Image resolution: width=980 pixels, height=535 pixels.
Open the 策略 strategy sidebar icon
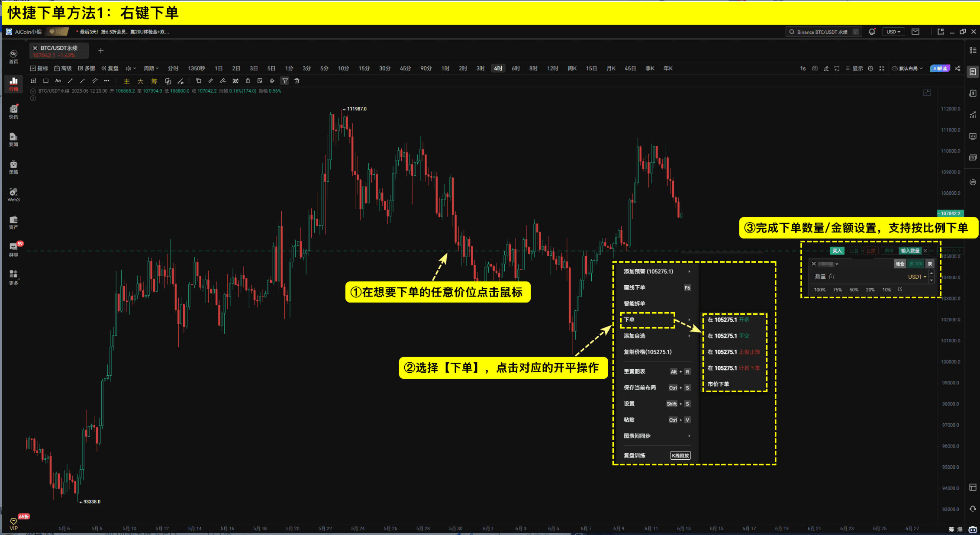tap(13, 167)
